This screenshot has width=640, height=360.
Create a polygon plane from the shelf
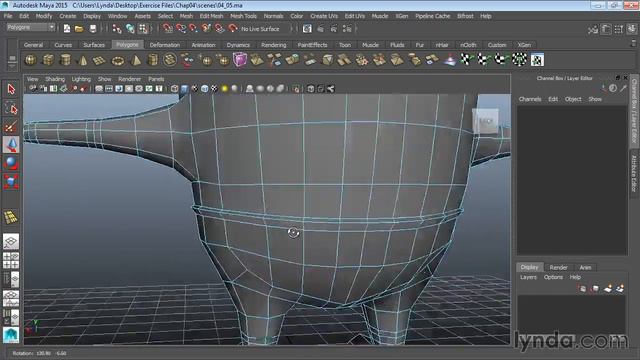click(100, 60)
